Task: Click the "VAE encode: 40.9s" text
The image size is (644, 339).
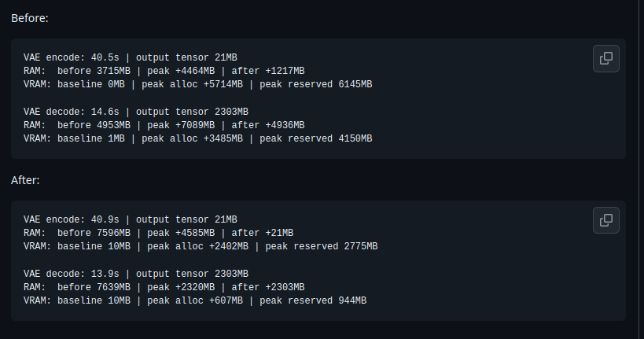Action: pyautogui.click(x=72, y=219)
